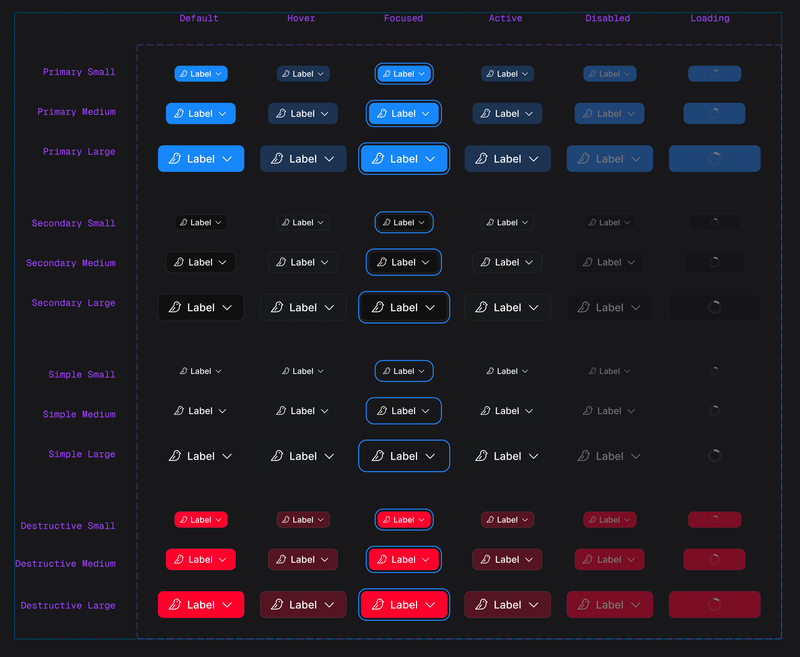Select the Destructive Medium row label
The height and width of the screenshot is (657, 800).
[x=65, y=564]
